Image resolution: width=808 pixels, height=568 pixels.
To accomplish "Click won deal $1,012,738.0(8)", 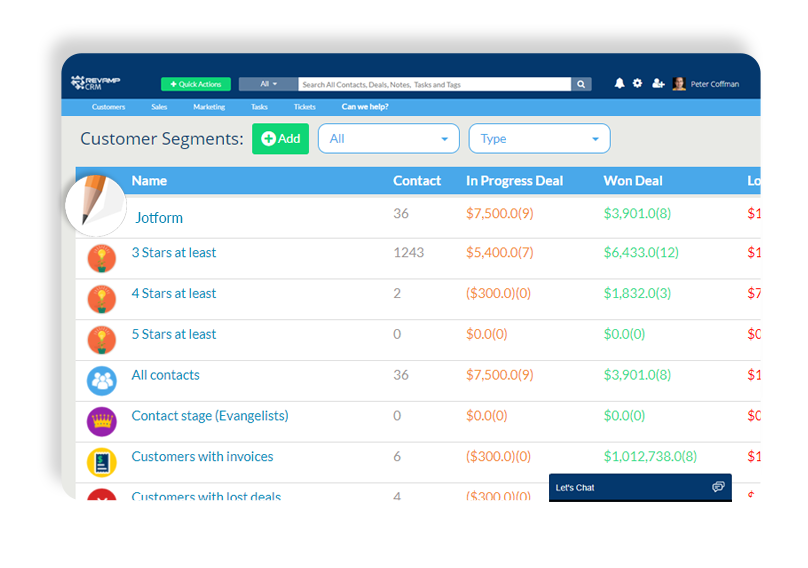I will [x=650, y=456].
